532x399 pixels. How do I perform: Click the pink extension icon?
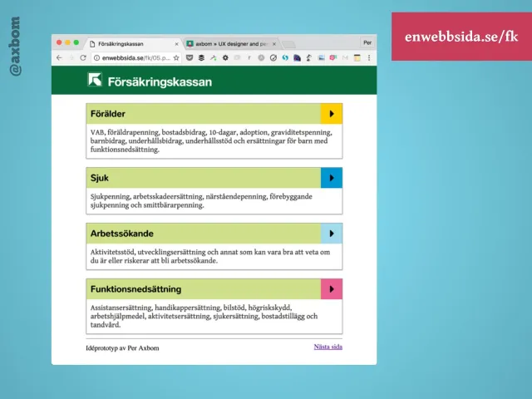click(332, 57)
